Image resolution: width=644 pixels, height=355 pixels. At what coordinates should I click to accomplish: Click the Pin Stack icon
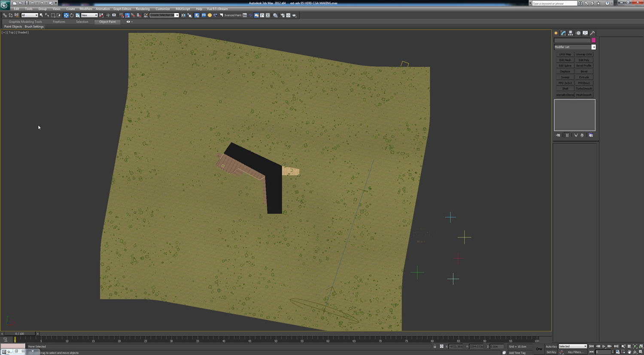(x=558, y=135)
